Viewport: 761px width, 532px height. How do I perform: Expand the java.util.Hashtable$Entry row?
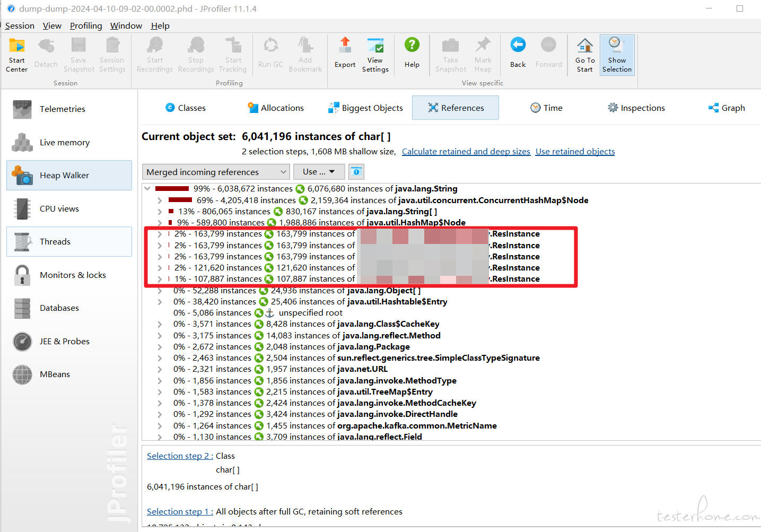160,301
